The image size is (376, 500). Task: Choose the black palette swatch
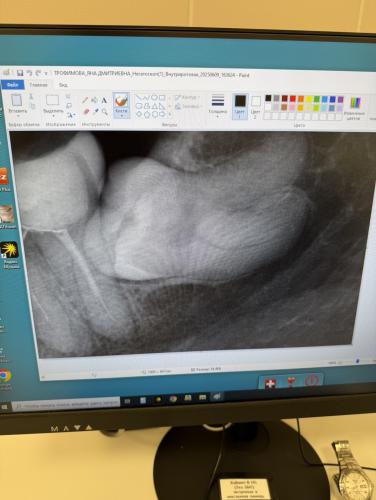268,98
